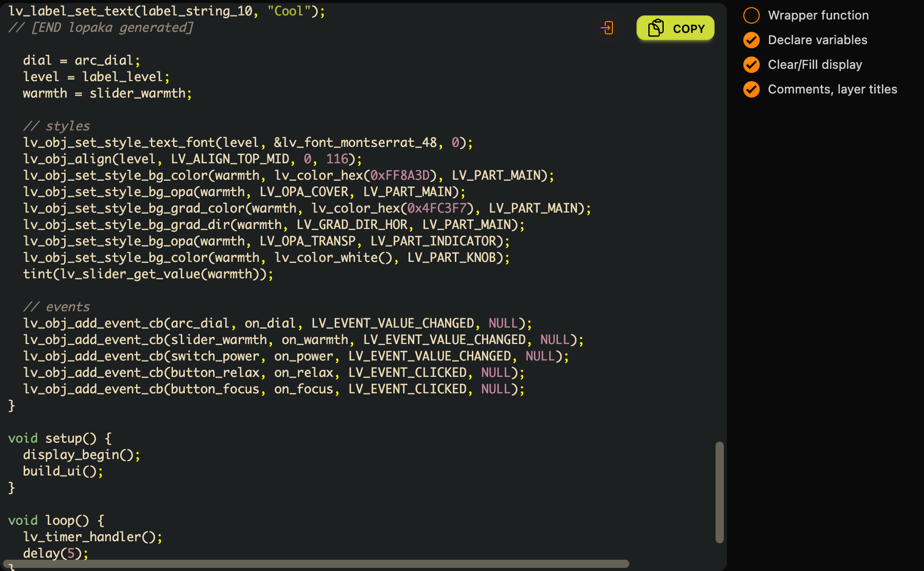Click the lv_font_montserrat_48 font line
The image size is (924, 571).
click(248, 143)
